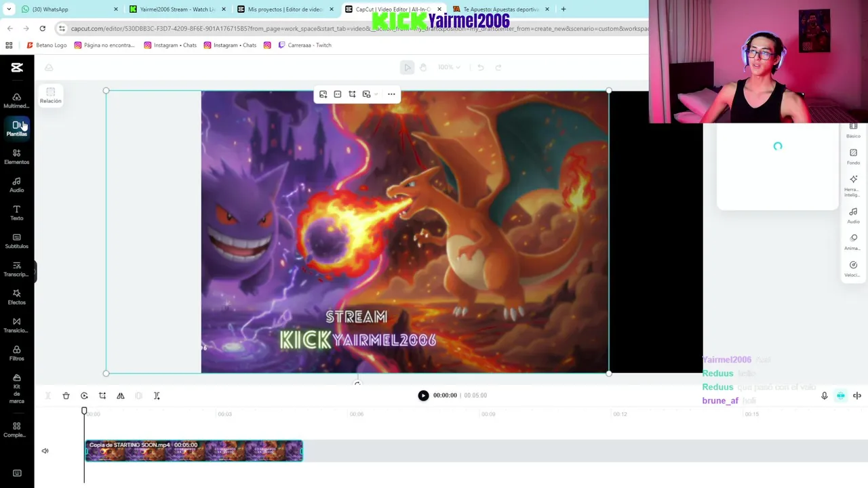Open the Kit de marca panel
The image size is (868, 488).
tap(16, 389)
